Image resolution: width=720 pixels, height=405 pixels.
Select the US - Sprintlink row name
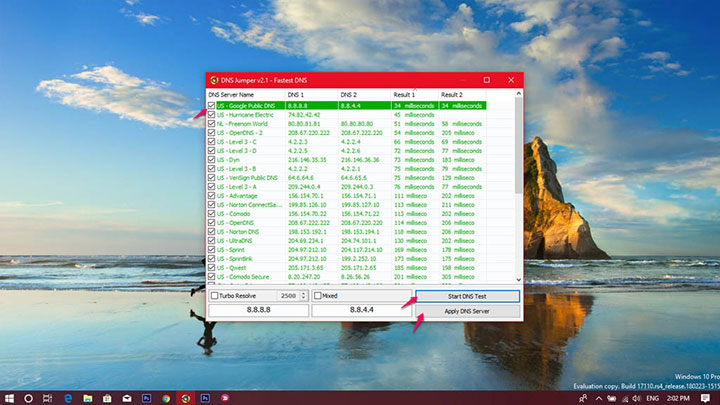(x=235, y=259)
